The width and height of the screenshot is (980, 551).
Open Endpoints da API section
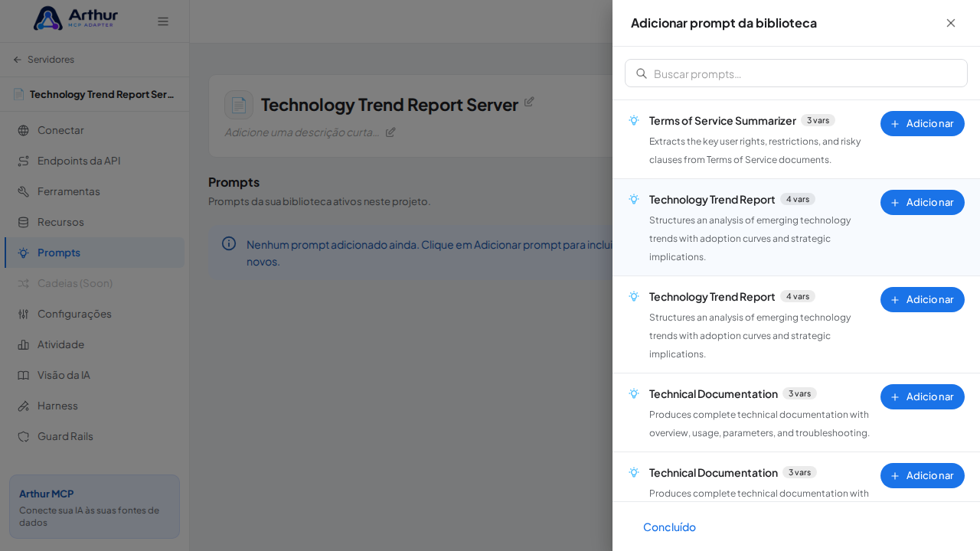pos(94,161)
